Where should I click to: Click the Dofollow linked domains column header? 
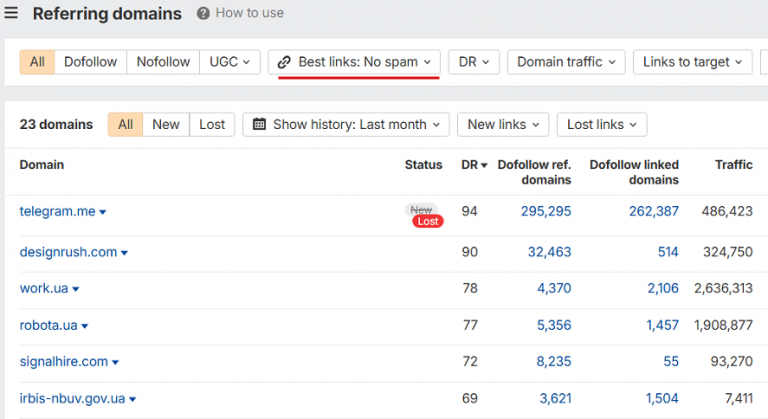pyautogui.click(x=634, y=172)
